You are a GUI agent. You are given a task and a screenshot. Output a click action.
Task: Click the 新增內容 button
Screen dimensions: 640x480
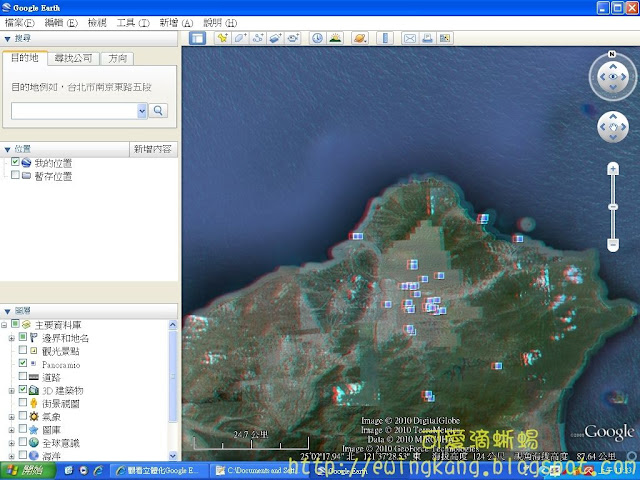point(153,149)
